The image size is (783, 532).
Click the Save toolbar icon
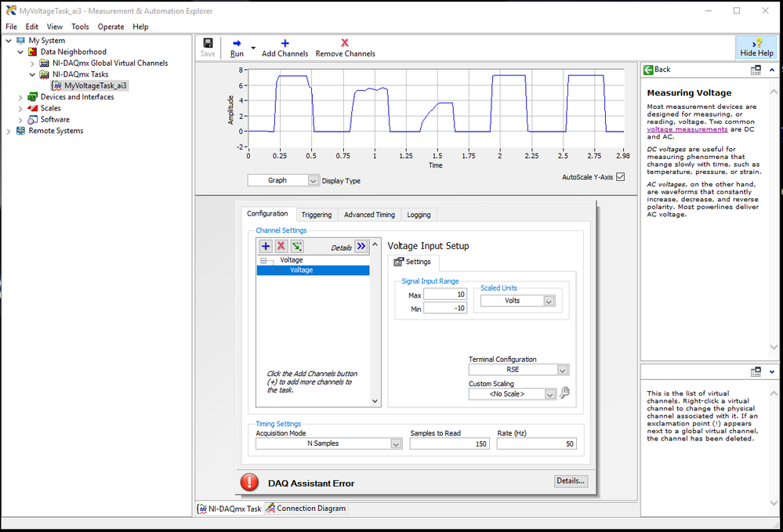click(208, 43)
